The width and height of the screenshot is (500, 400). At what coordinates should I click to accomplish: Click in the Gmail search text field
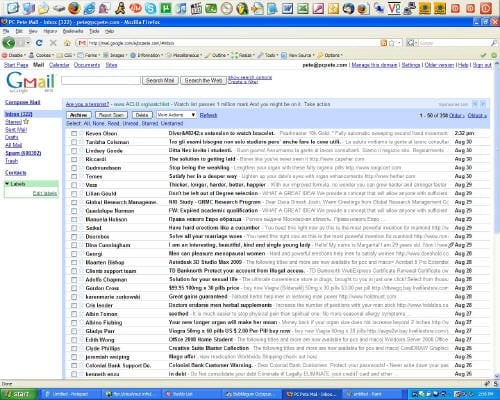[101, 80]
